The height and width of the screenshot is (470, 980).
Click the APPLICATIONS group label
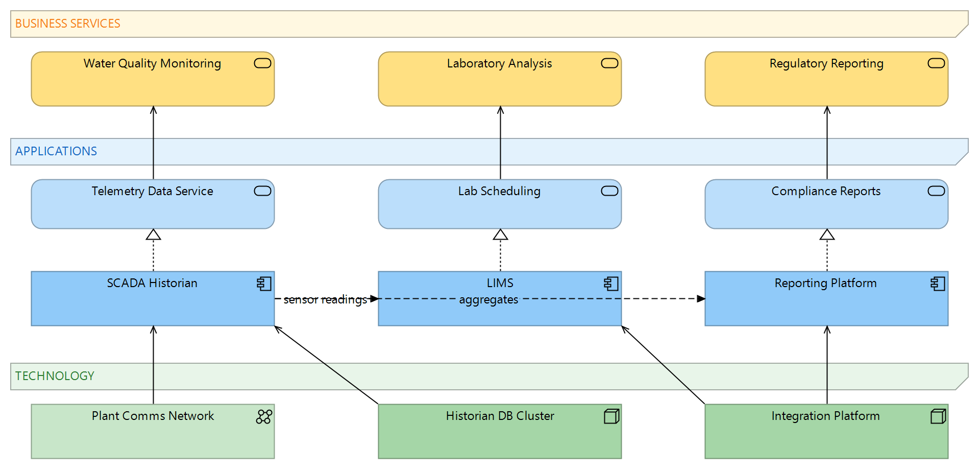click(56, 152)
